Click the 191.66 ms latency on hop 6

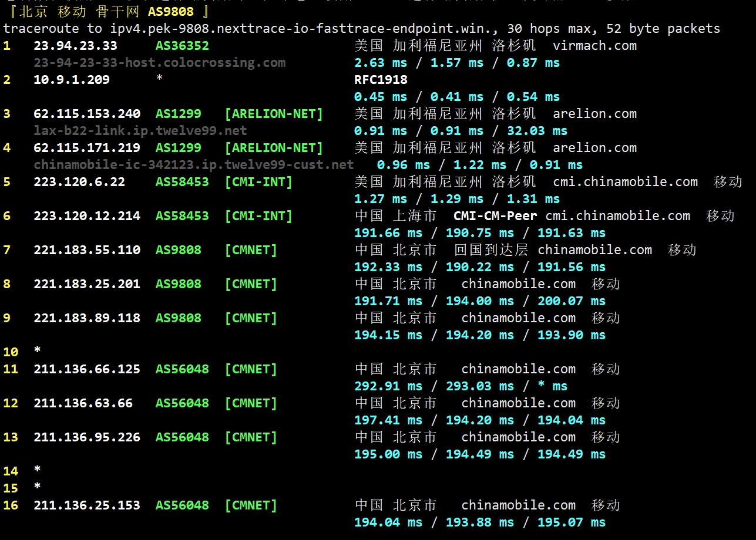click(388, 233)
